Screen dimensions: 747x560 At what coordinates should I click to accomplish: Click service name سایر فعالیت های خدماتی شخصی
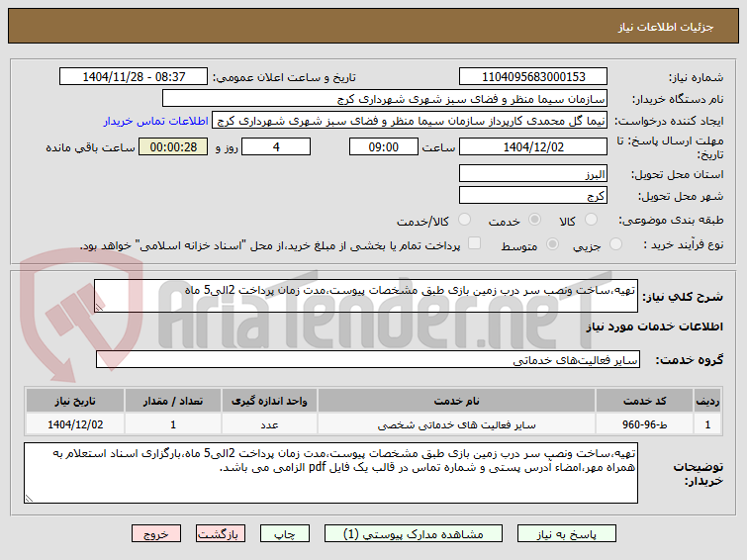tap(456, 424)
